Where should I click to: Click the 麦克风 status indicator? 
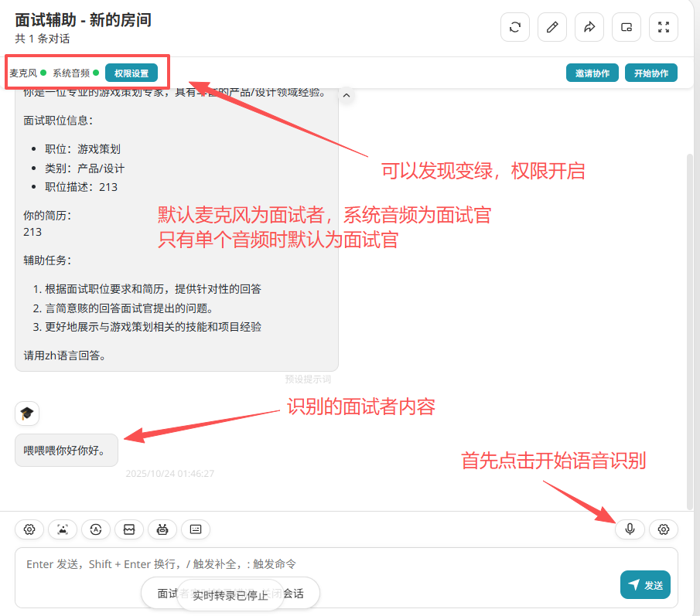28,73
